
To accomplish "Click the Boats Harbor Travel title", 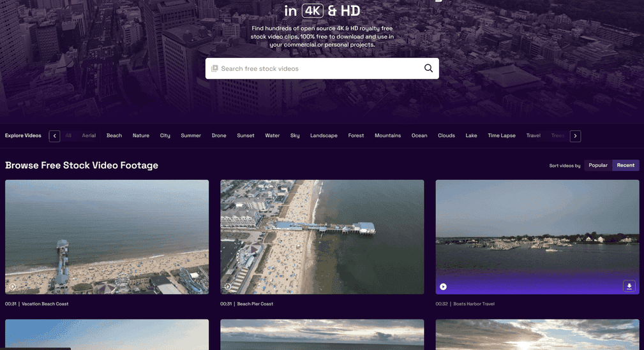I will pyautogui.click(x=474, y=304).
